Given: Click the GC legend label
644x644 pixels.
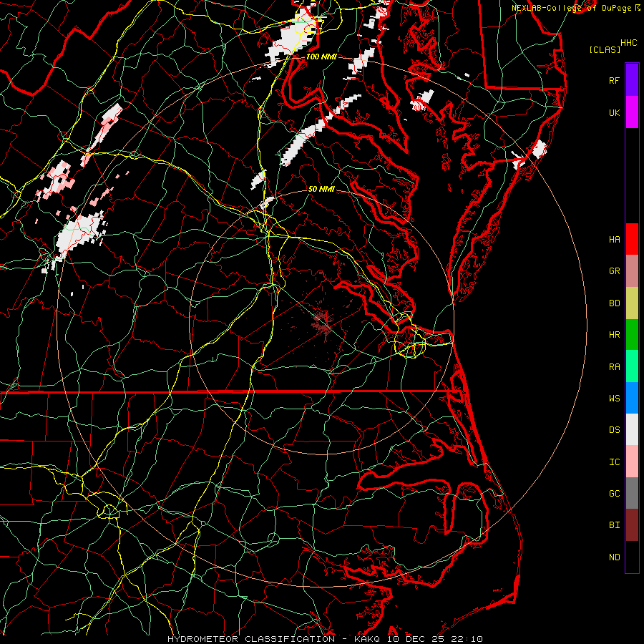Looking at the screenshot, I should tap(614, 494).
